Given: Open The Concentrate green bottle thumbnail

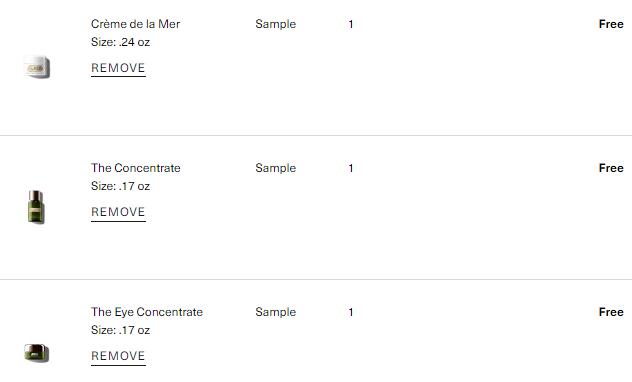Looking at the screenshot, I should point(36,207).
